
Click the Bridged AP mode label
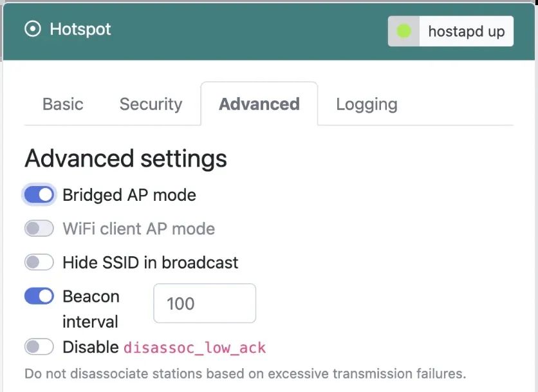click(129, 194)
